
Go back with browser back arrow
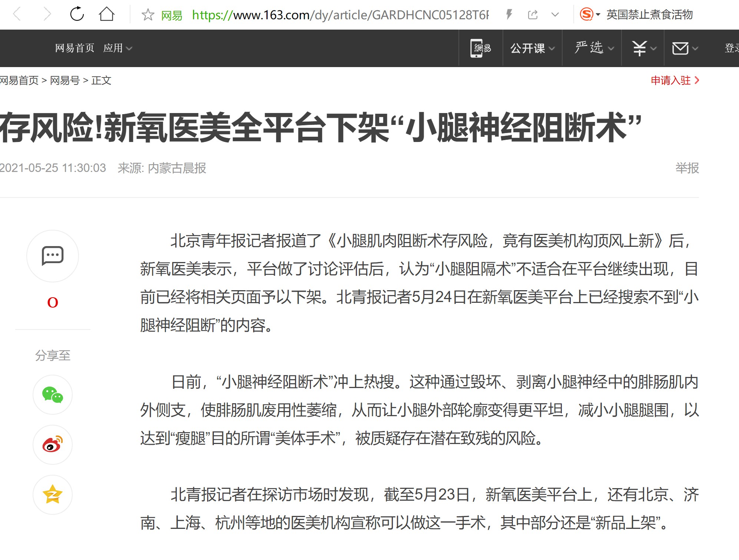coord(17,14)
